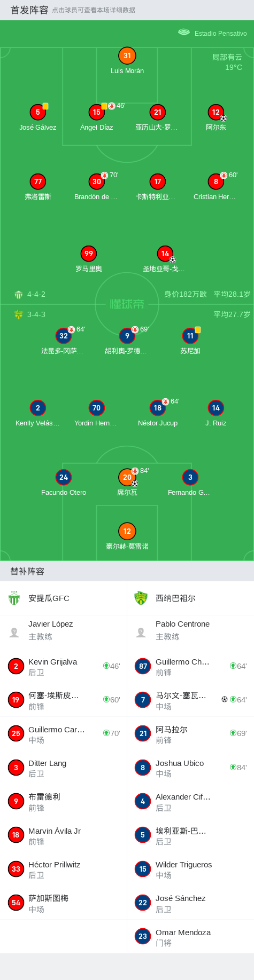Open player number 99 罗马里奥 icon

(89, 254)
